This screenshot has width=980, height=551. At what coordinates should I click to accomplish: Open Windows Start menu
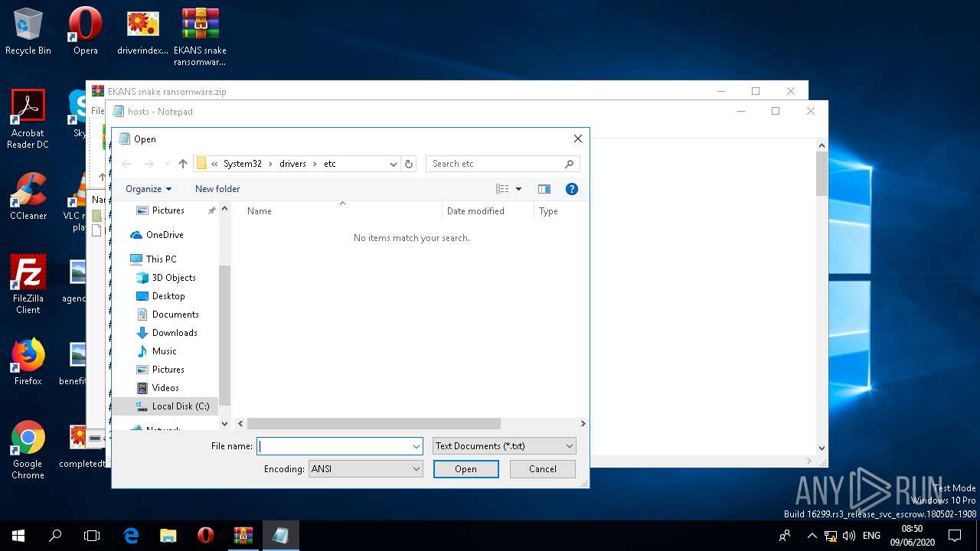point(18,536)
